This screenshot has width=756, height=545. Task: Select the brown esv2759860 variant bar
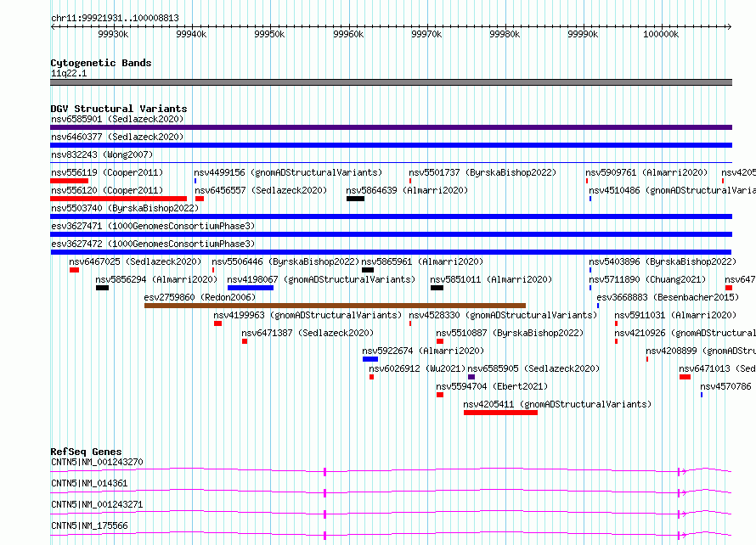[335, 306]
